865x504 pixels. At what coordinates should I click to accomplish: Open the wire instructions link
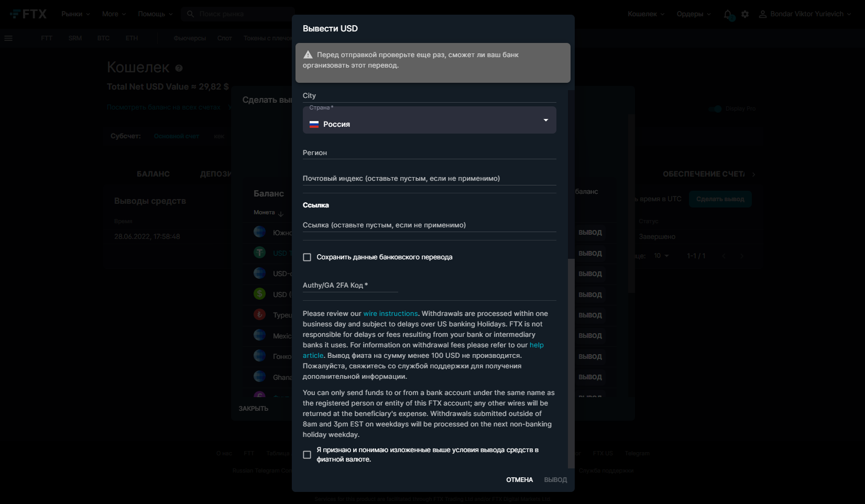click(390, 314)
